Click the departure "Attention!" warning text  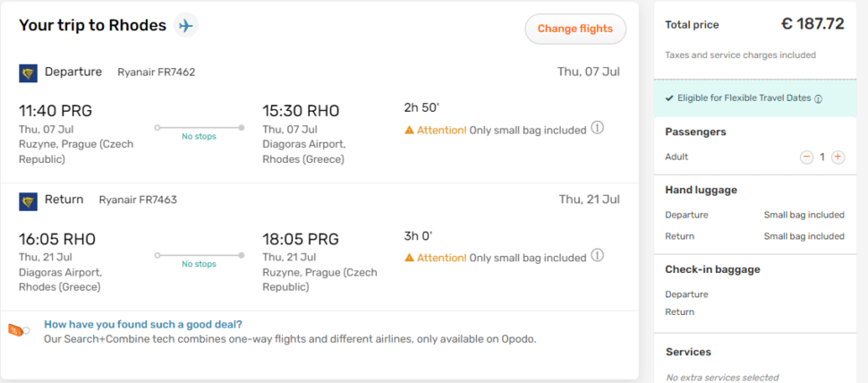(x=442, y=131)
